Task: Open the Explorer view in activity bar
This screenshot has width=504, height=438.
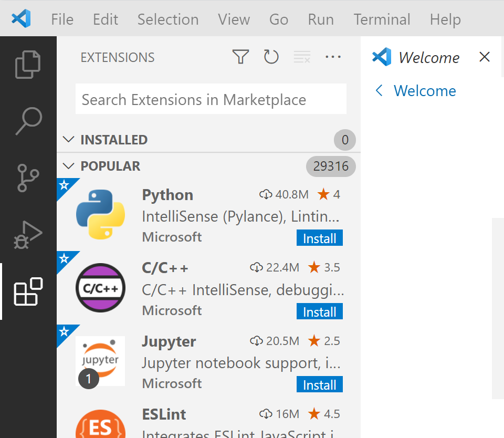Action: [x=28, y=65]
